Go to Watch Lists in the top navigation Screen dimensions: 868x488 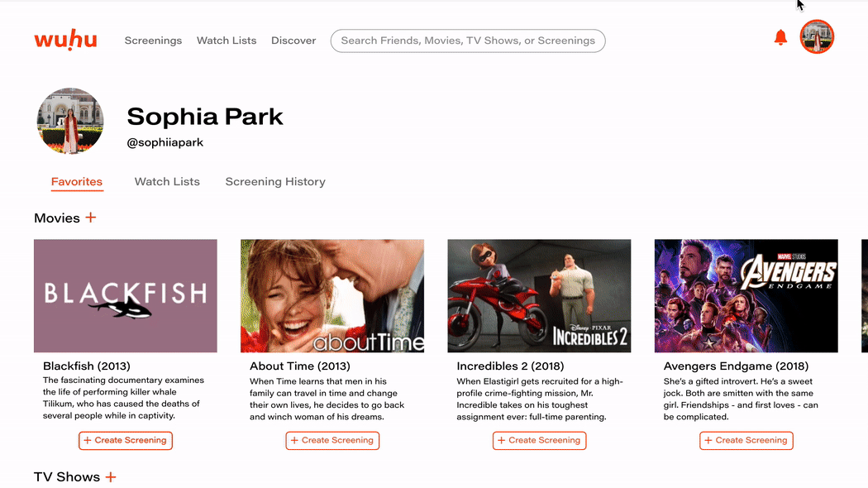[227, 41]
